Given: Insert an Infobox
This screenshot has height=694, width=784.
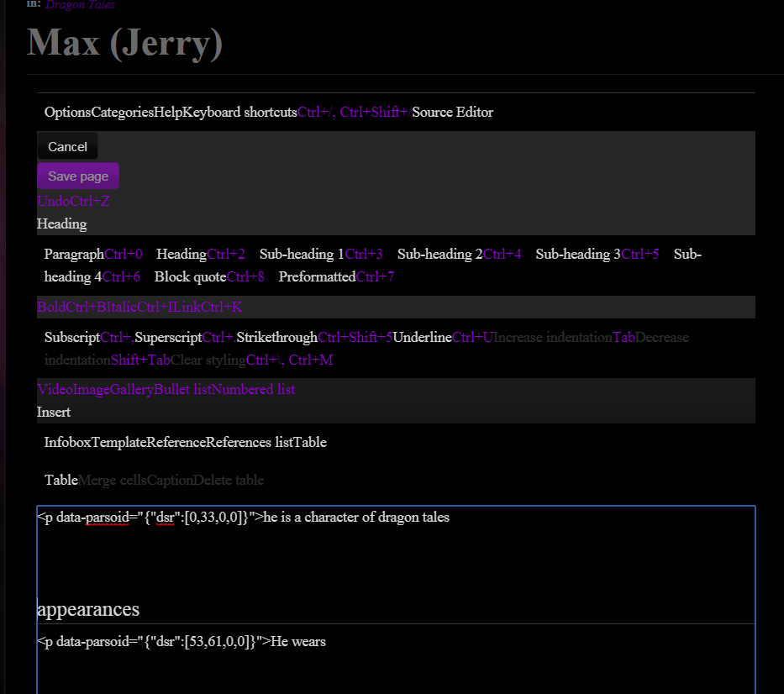Looking at the screenshot, I should click(x=67, y=442).
